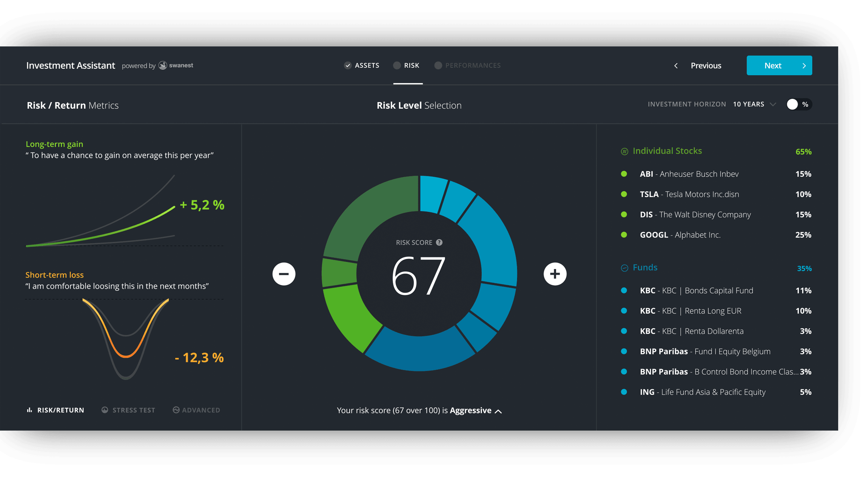
Task: Click the Stress Test icon
Action: [105, 410]
